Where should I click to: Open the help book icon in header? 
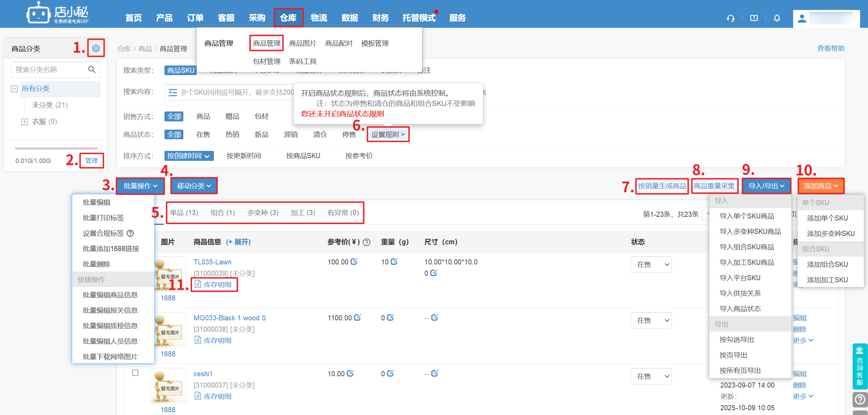click(754, 18)
